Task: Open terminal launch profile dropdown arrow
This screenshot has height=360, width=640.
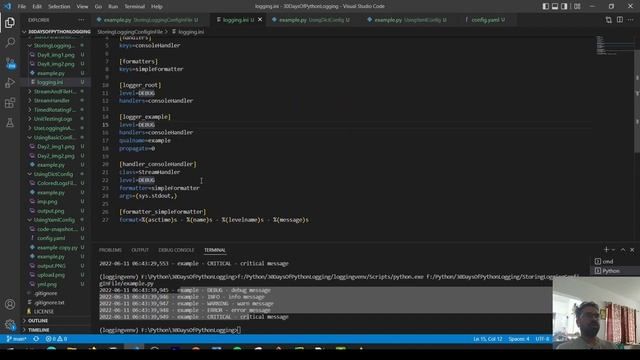Action: pos(613,250)
